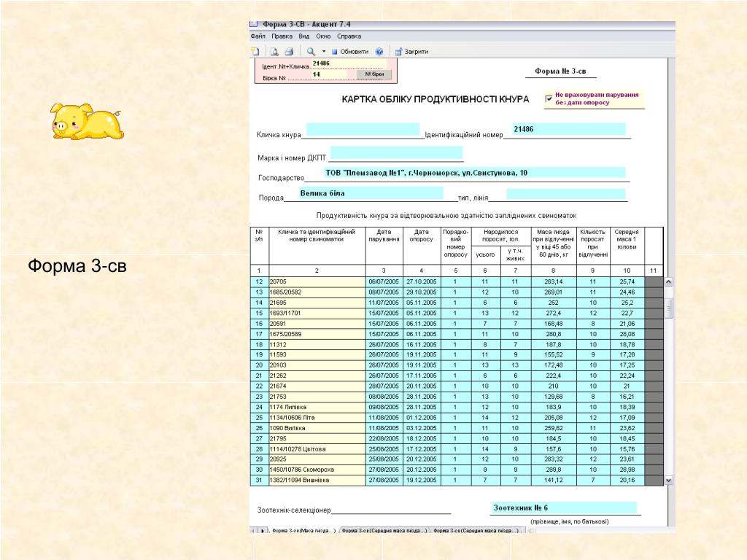
Task: Click mating date cell '06/07/2005'
Action: pyautogui.click(x=384, y=282)
